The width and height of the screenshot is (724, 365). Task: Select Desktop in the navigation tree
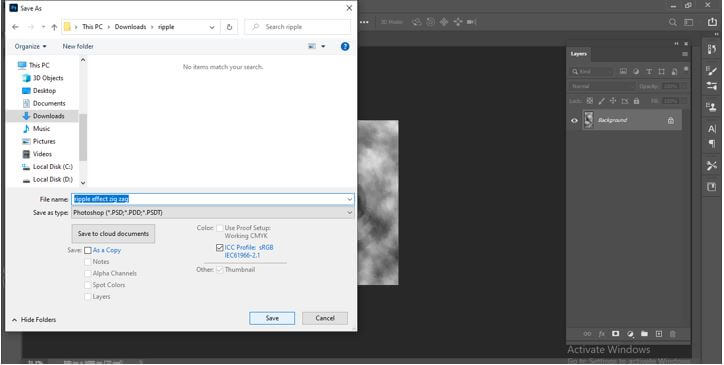(x=44, y=91)
